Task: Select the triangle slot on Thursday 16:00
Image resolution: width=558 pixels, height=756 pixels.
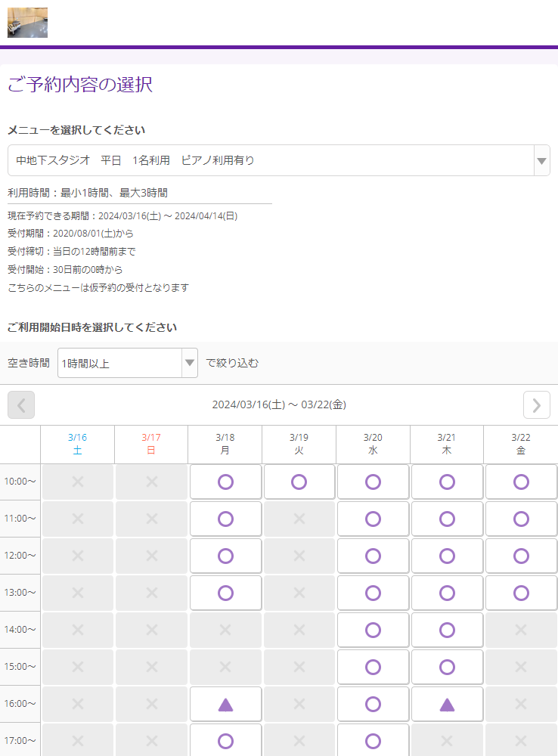Action: (447, 704)
